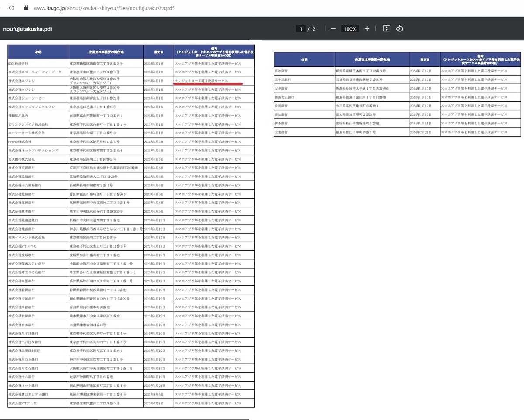Click ビリングシステム株式会社 cell
Screen dimensions: 524x420
click(38, 124)
